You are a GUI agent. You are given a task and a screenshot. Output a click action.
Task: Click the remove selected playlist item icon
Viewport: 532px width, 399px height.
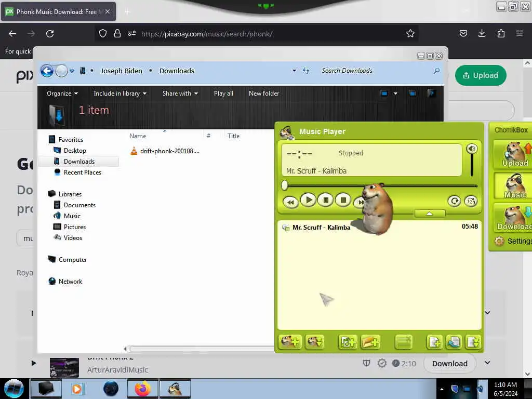tap(404, 342)
